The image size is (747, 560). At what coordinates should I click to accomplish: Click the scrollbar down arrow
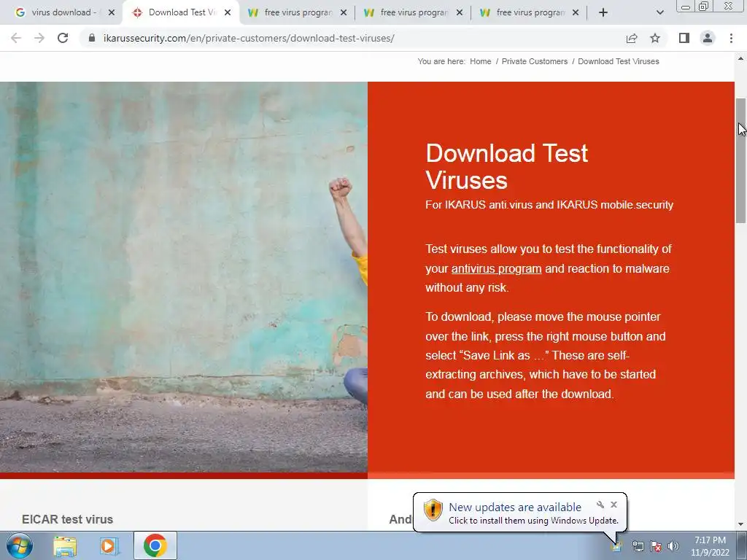click(x=740, y=524)
